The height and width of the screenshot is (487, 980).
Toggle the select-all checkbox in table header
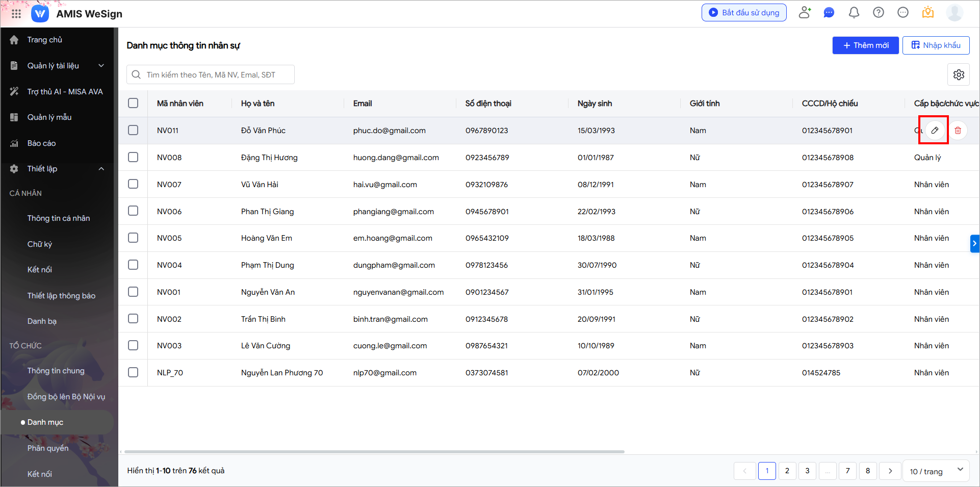133,104
